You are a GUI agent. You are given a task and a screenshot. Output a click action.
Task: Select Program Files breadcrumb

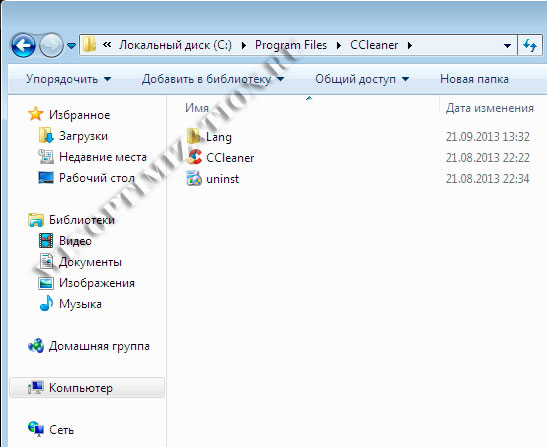pyautogui.click(x=291, y=45)
